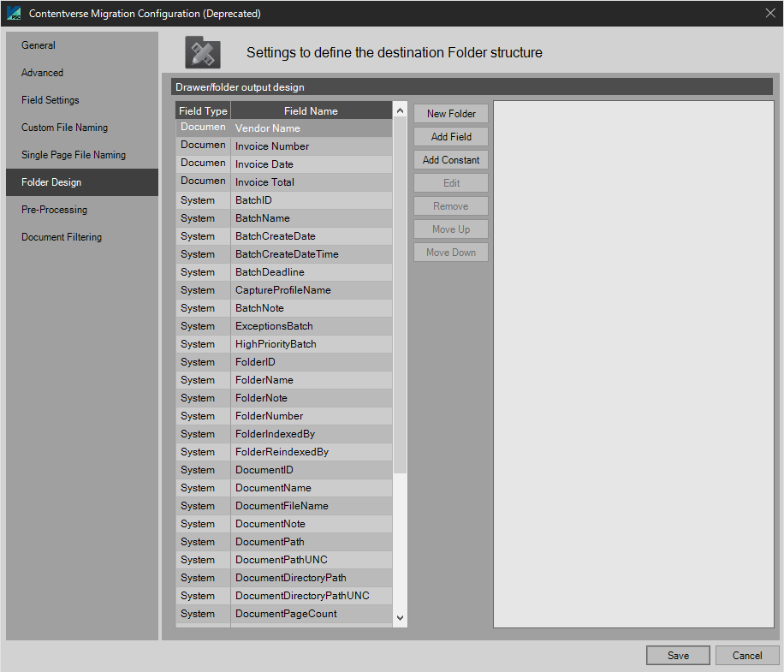
Task: Open the Pre-Processing section
Action: click(x=82, y=210)
